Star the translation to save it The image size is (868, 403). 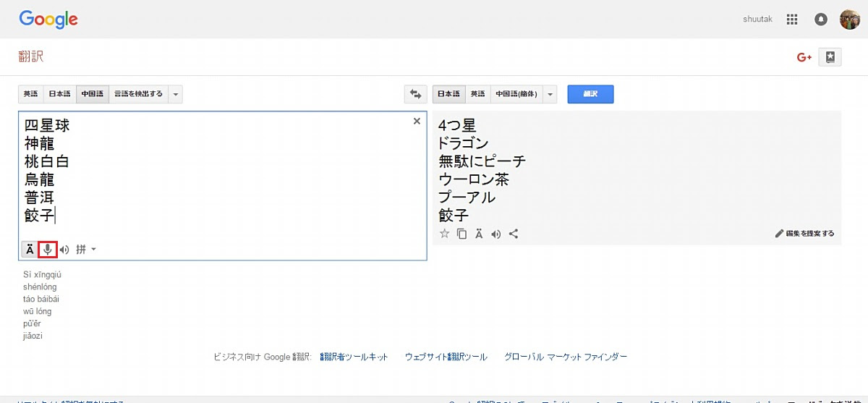[445, 234]
